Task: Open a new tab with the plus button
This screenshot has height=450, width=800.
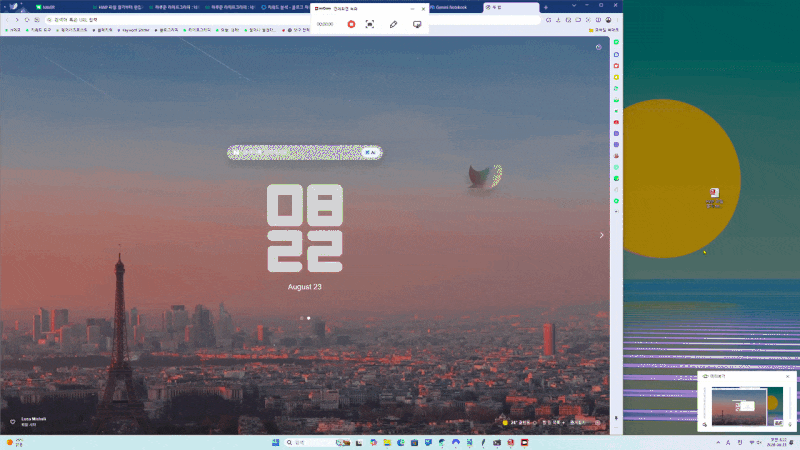Action: click(545, 7)
